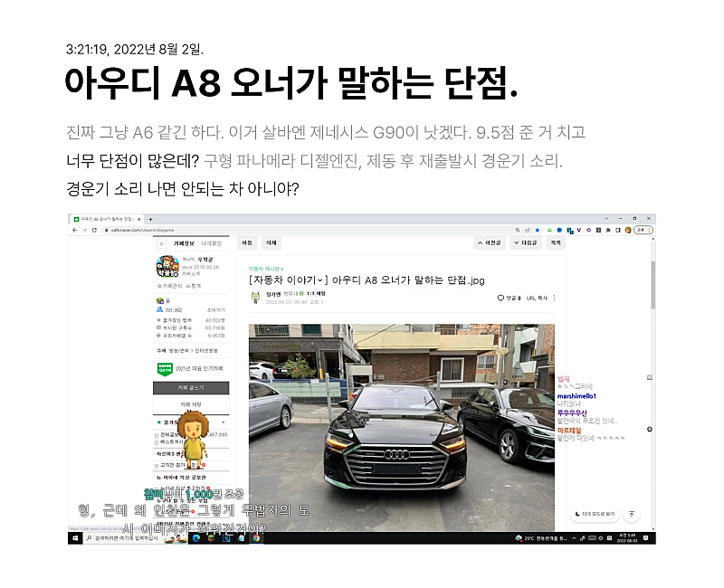The width and height of the screenshot is (724, 588).
Task: Open a new browser tab with plus icon
Action: 150,220
